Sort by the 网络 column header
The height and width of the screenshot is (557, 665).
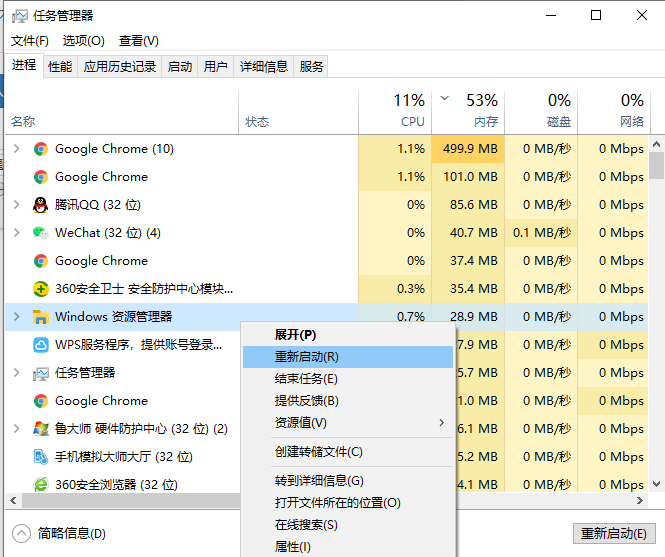(613, 112)
